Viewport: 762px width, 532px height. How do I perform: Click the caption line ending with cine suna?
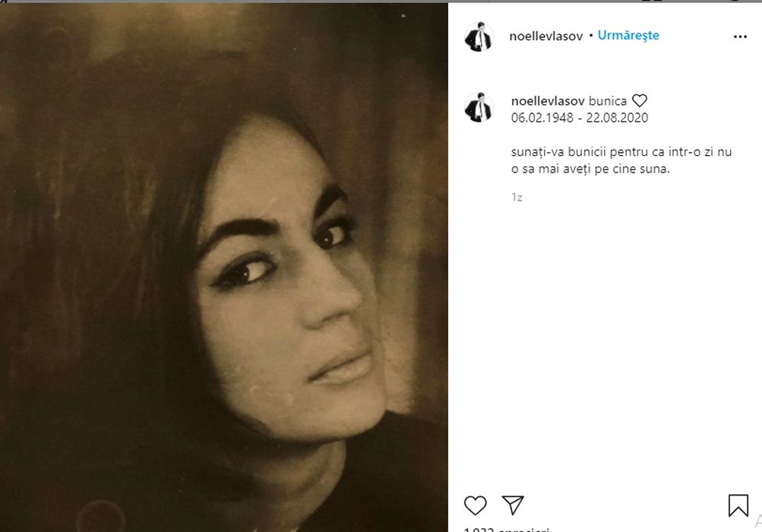tap(590, 169)
